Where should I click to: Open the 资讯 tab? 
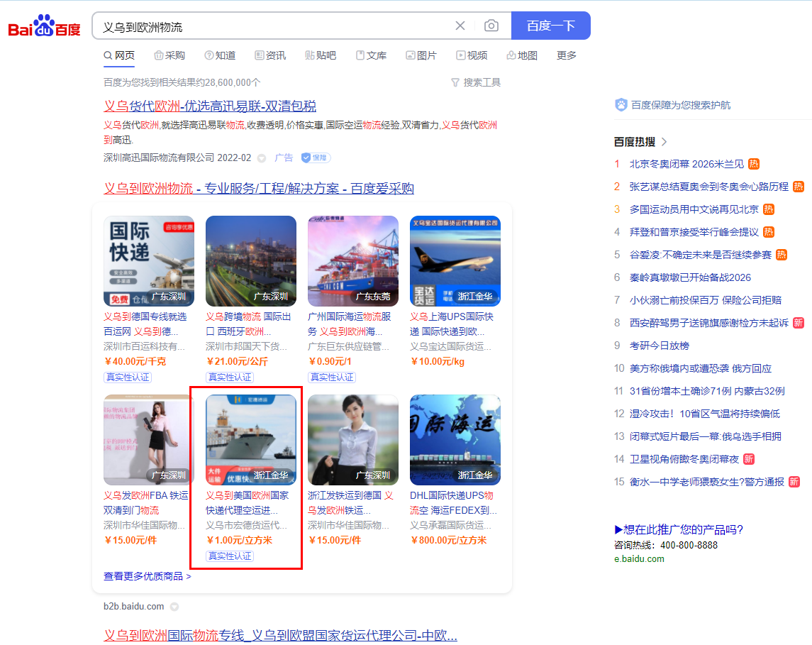(270, 55)
